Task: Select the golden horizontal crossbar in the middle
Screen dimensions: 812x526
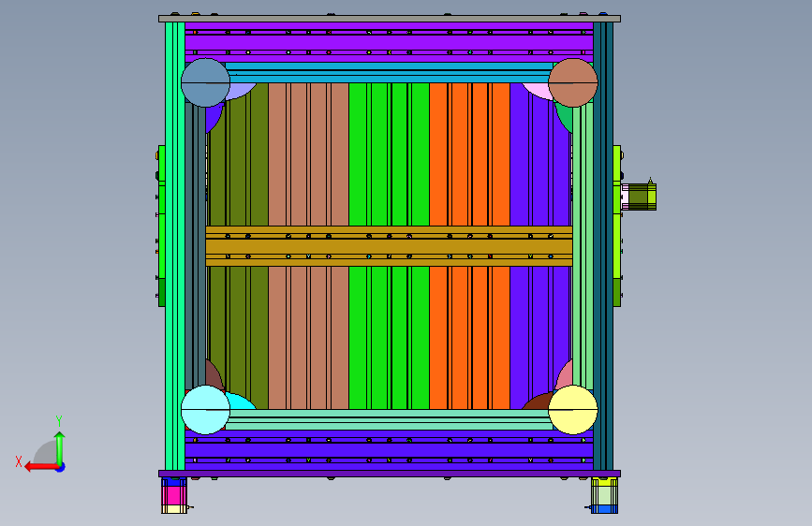Action: pyautogui.click(x=389, y=246)
